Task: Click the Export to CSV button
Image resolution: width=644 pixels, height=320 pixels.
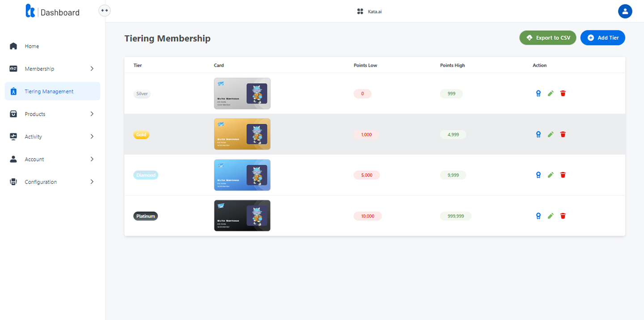Action: 548,38
